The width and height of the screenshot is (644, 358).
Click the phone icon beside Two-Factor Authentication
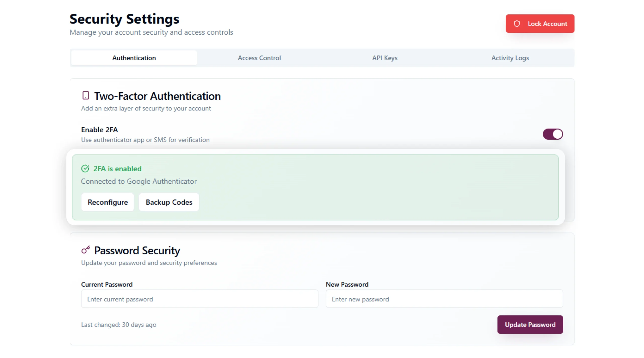coord(86,96)
